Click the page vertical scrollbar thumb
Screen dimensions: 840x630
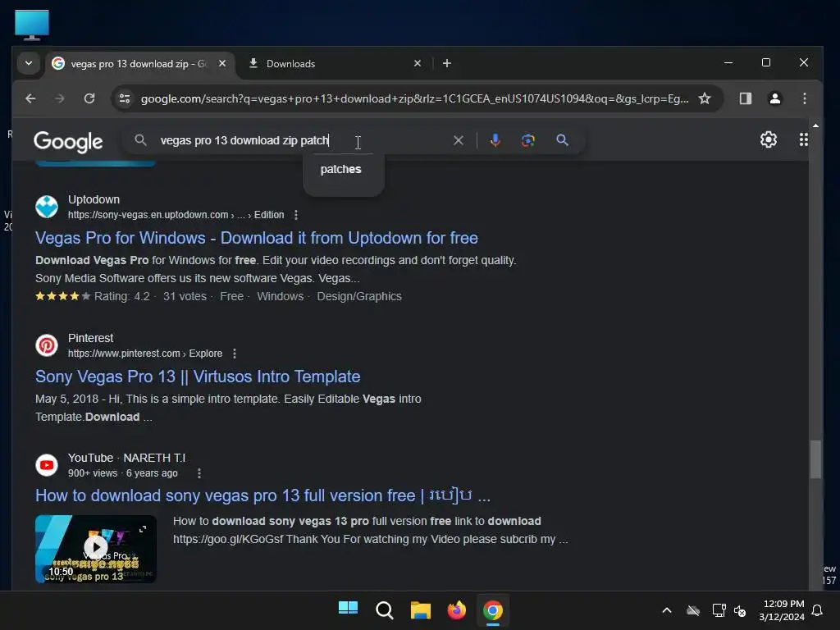pos(815,459)
